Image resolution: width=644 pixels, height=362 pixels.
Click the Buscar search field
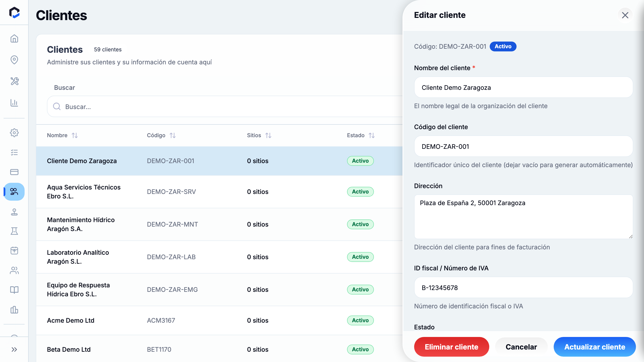225,106
